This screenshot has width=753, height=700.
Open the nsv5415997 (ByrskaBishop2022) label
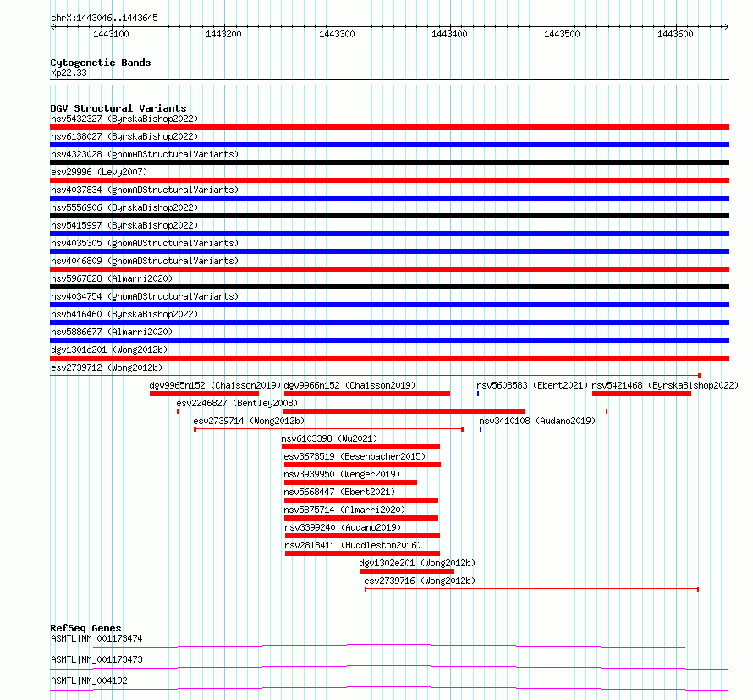tap(124, 225)
